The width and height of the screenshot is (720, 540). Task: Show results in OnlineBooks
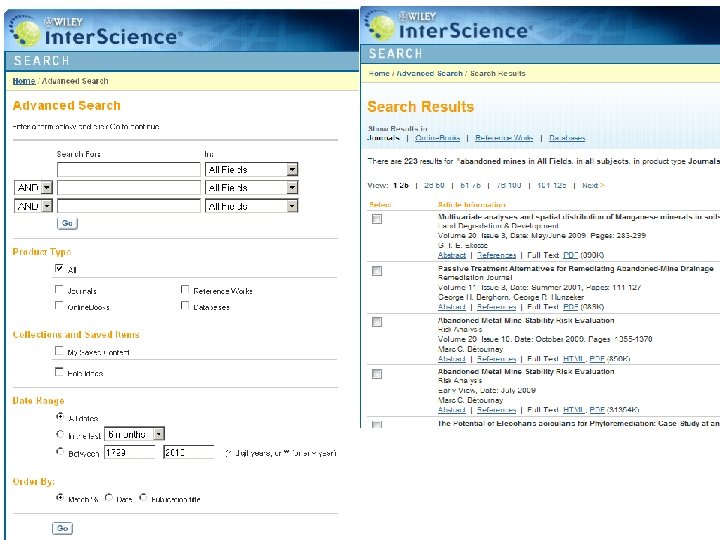click(438, 138)
